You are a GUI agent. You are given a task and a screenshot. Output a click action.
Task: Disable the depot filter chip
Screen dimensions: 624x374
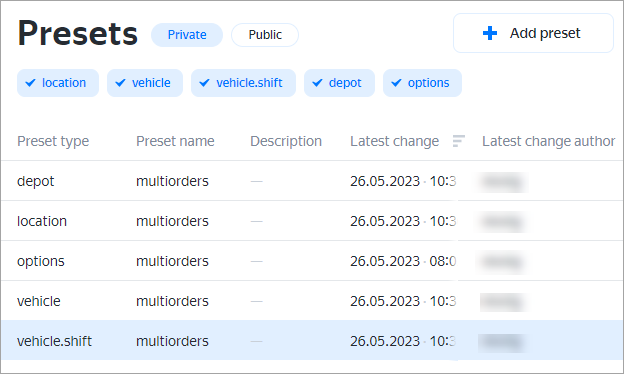click(339, 83)
